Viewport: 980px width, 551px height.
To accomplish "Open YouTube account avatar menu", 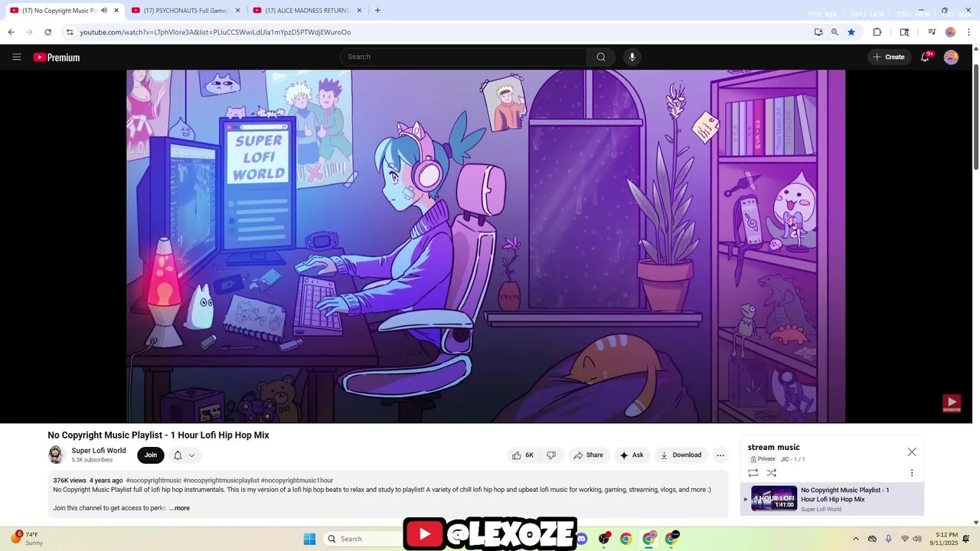I will (x=951, y=57).
